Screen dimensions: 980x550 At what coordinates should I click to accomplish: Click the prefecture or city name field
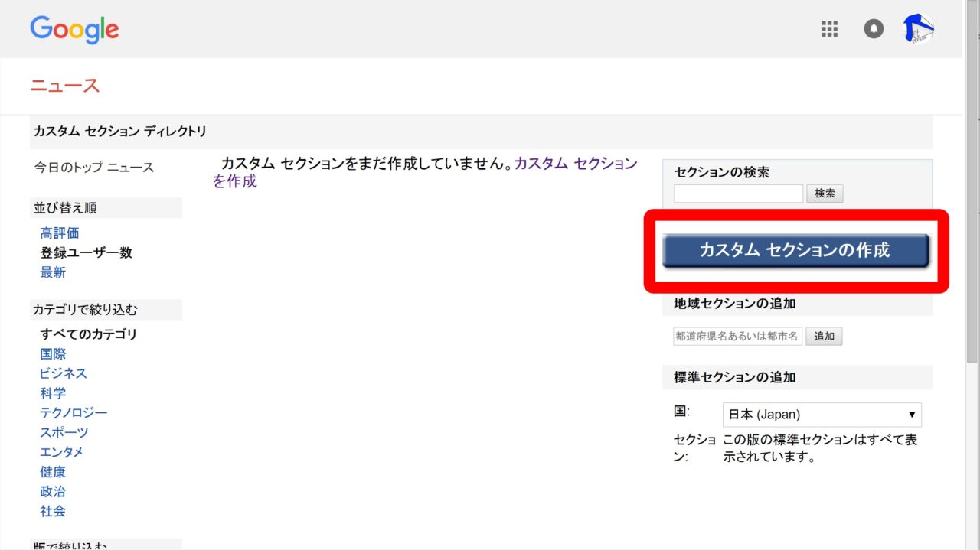(x=737, y=336)
